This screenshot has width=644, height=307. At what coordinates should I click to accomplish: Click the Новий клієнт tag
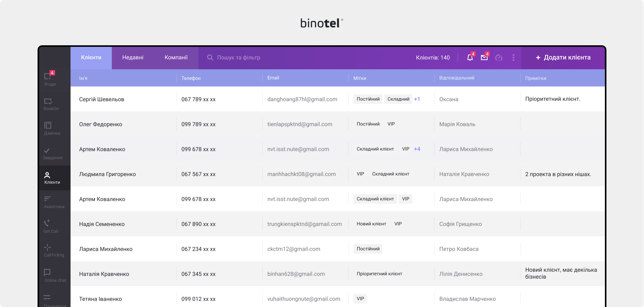point(371,224)
